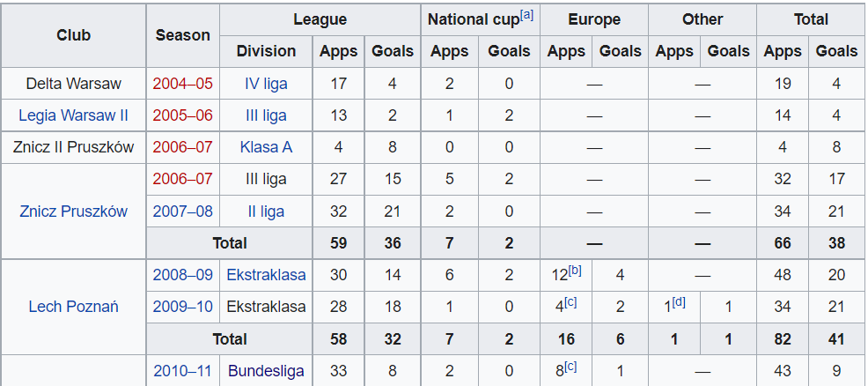Click the Klasa A division link
The width and height of the screenshot is (868, 386).
[x=266, y=147]
